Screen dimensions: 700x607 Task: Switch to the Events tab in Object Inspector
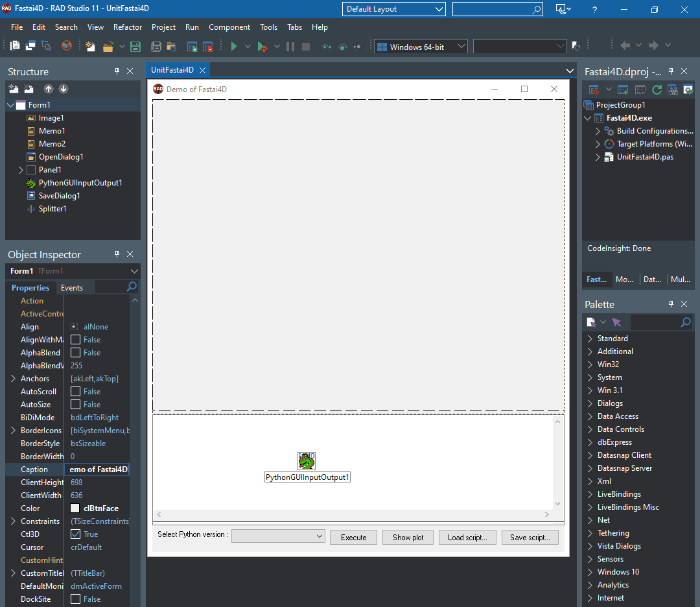(72, 287)
